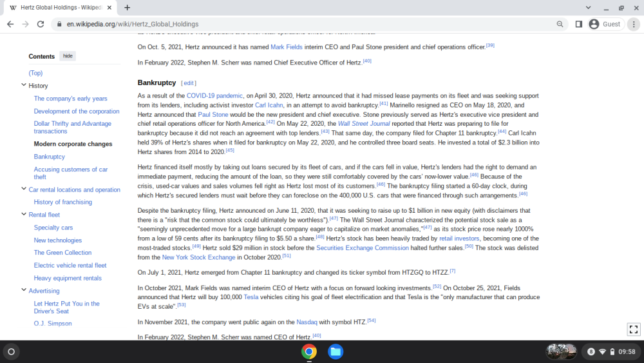Collapse the Advertising section chevron
Viewport: 644px width, 363px height.
pyautogui.click(x=24, y=290)
